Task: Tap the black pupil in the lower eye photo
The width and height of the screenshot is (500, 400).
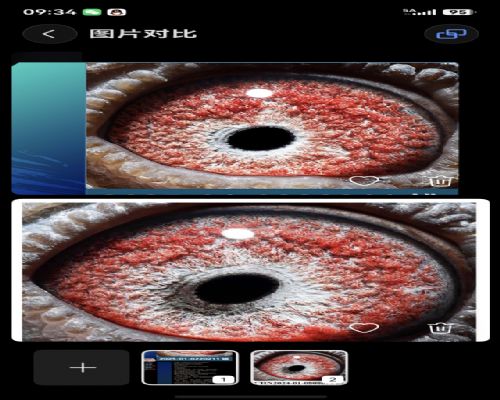Action: [237, 289]
